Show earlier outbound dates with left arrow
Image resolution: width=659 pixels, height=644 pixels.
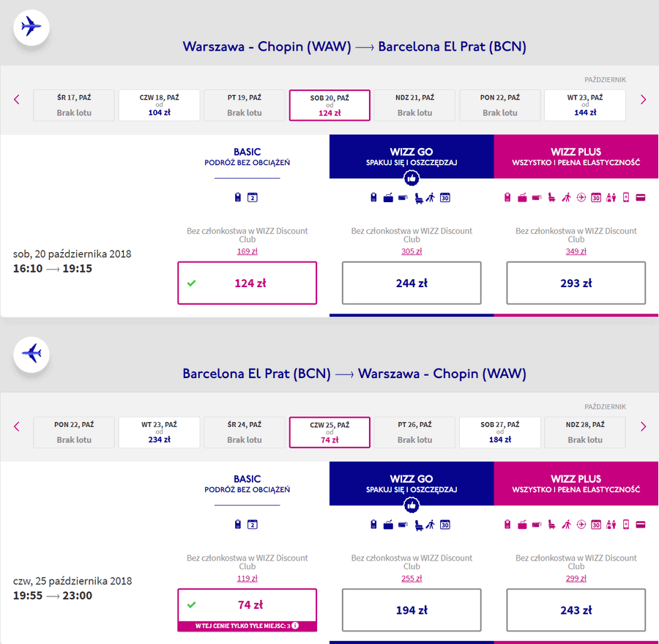[x=17, y=100]
